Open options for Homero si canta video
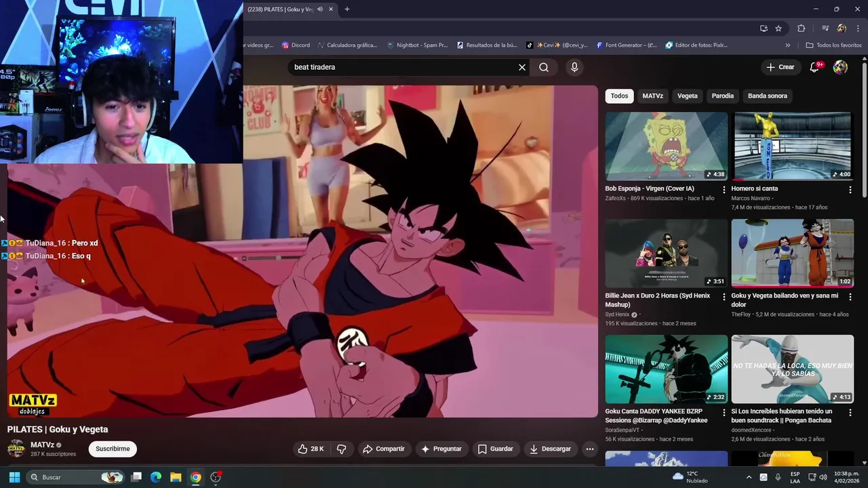868x488 pixels. click(850, 190)
